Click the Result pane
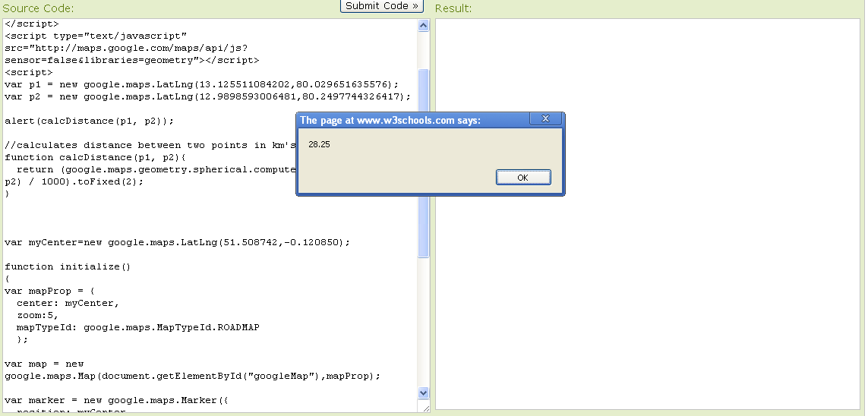This screenshot has height=416, width=868. pos(648,214)
